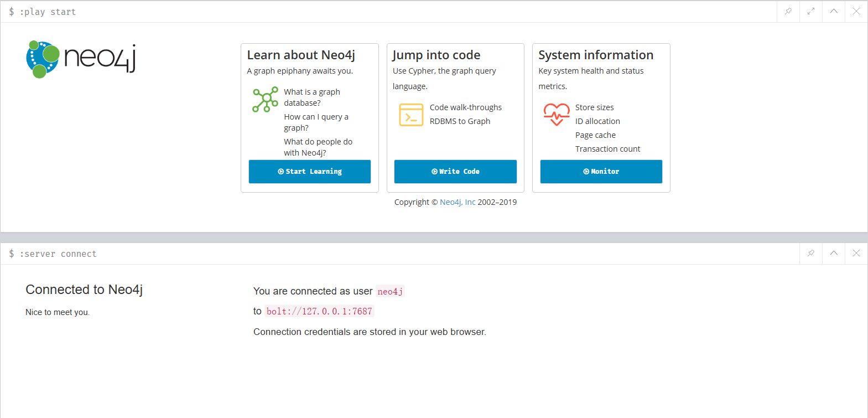This screenshot has height=418, width=868.
Task: Click the green graph nodes icon
Action: [x=266, y=100]
